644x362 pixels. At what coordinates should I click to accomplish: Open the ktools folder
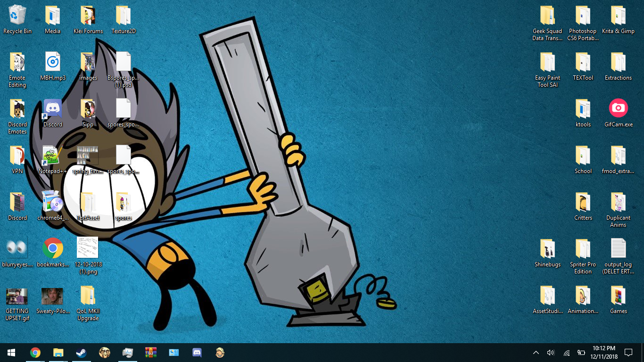click(583, 113)
